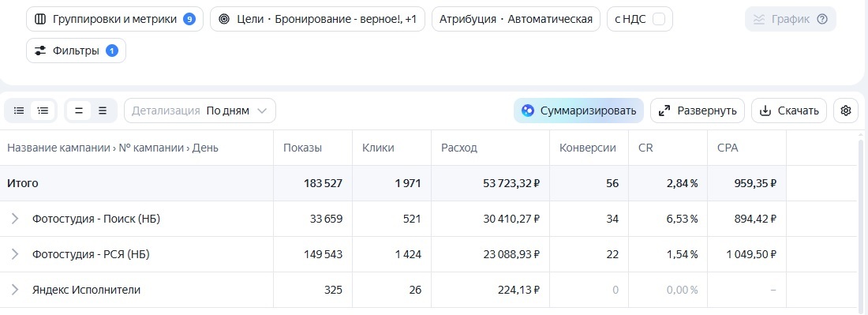This screenshot has height=315, width=868.
Task: Click Конверсии column header
Action: pyautogui.click(x=588, y=148)
